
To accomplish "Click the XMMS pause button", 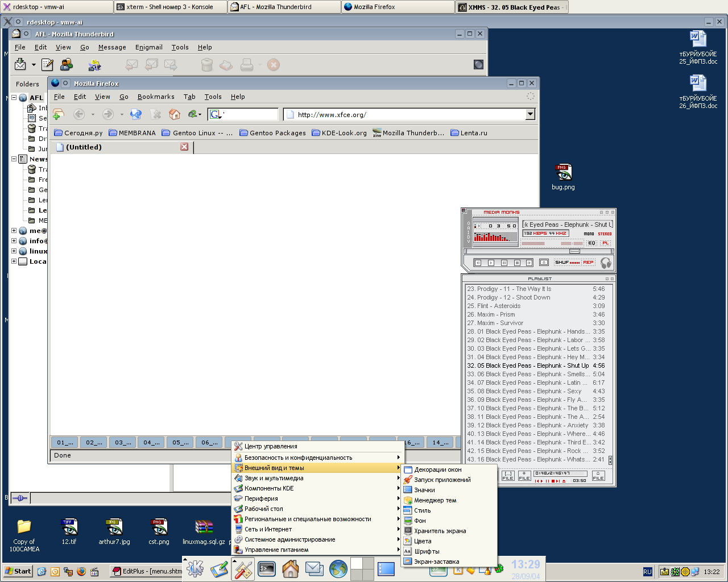I will pos(504,263).
